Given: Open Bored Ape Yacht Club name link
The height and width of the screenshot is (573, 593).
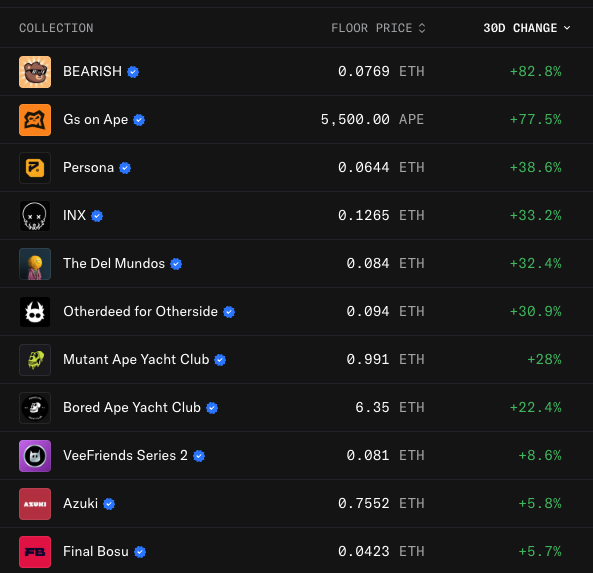Looking at the screenshot, I should pyautogui.click(x=132, y=408).
